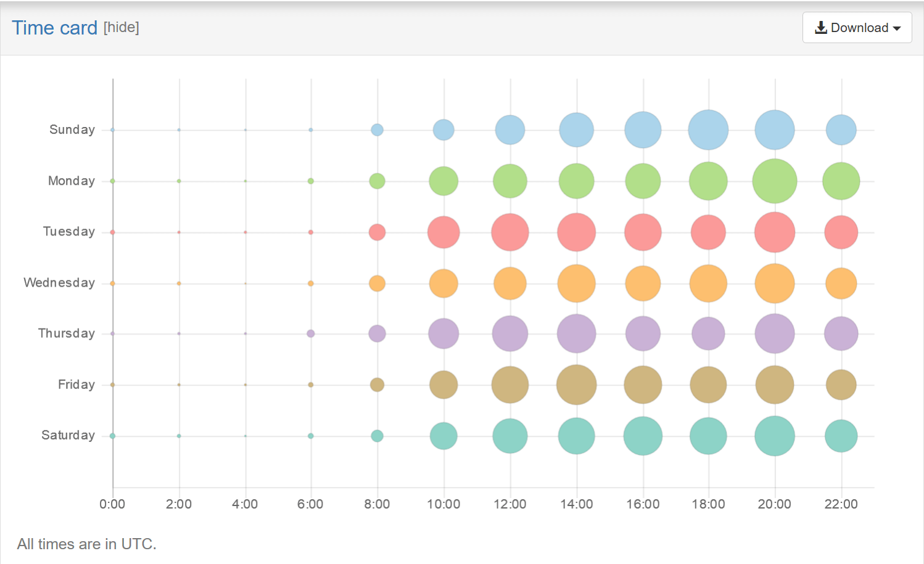Select the Sunday 22:00 blue bubble
The image size is (924, 564).
pyautogui.click(x=841, y=130)
